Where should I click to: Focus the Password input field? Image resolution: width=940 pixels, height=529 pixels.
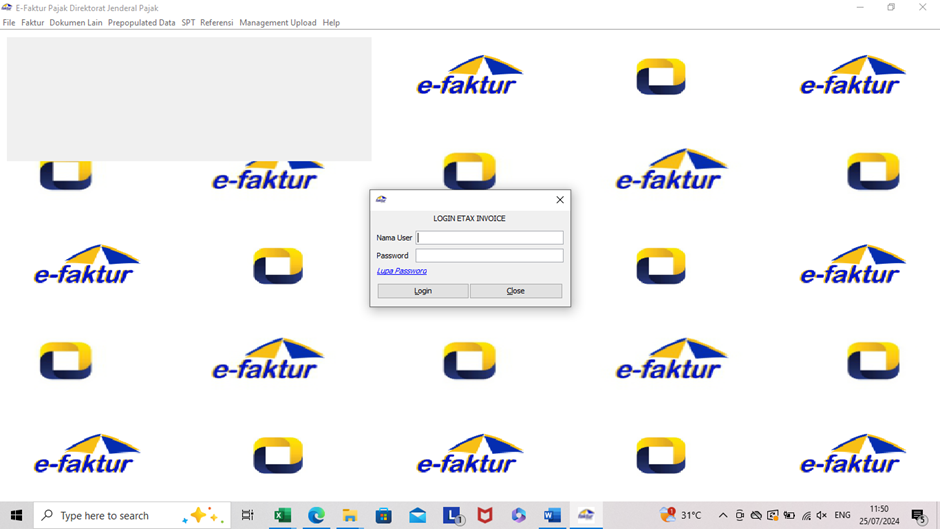[x=489, y=256]
